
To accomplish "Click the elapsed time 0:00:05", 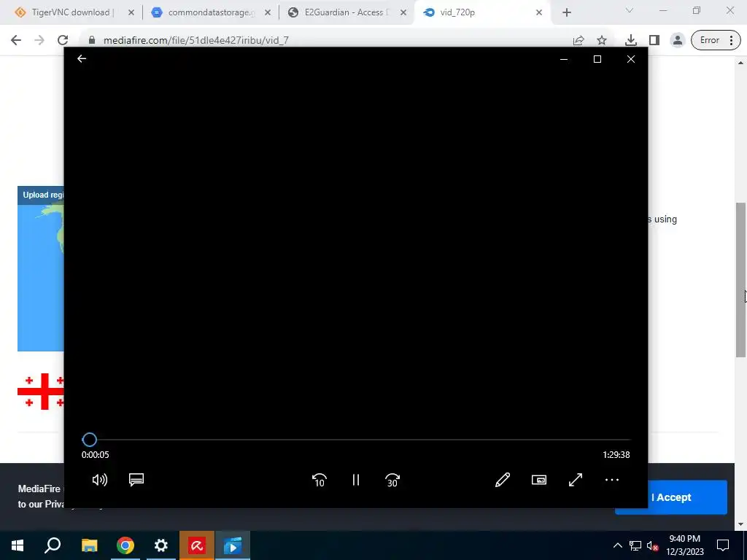I will click(x=96, y=455).
